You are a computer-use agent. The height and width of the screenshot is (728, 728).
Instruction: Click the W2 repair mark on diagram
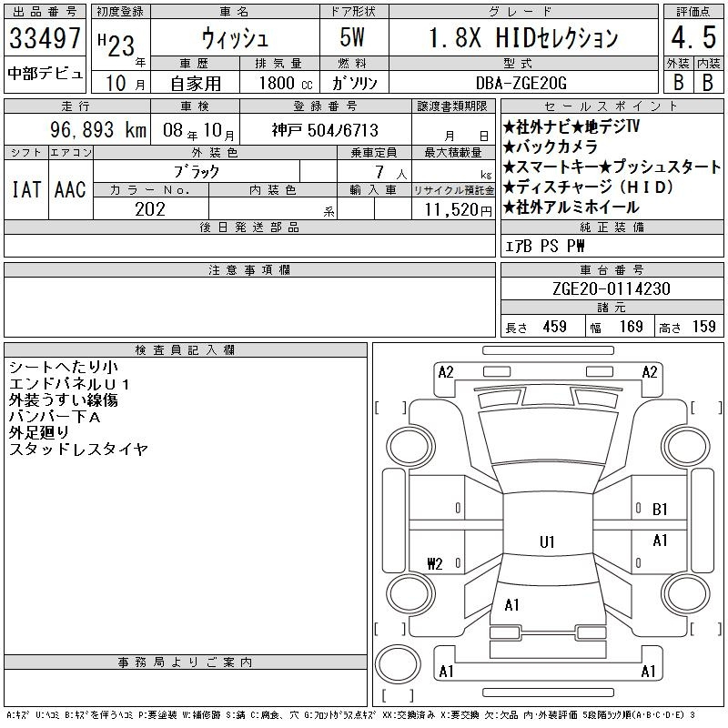435,563
